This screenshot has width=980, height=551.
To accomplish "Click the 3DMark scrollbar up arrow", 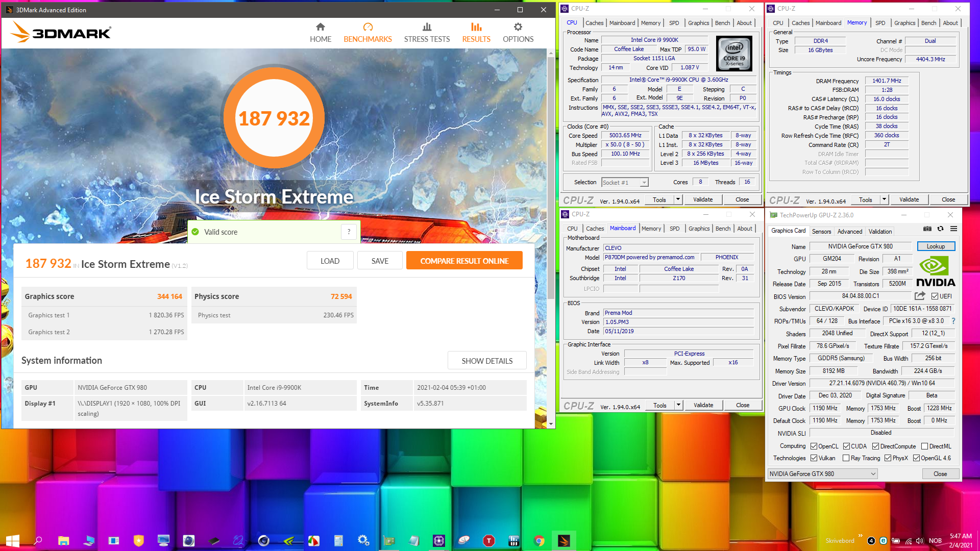I will (x=551, y=53).
